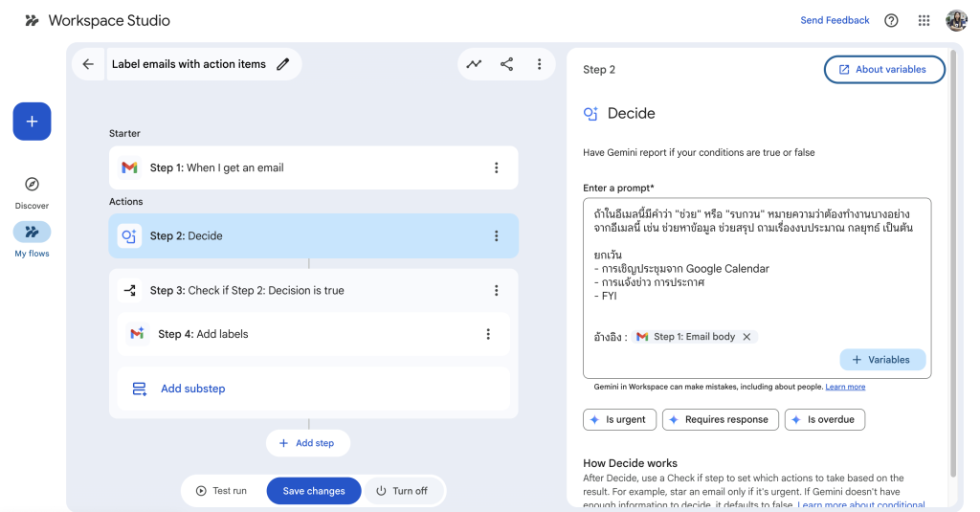Open flow activity chart icon

[474, 64]
